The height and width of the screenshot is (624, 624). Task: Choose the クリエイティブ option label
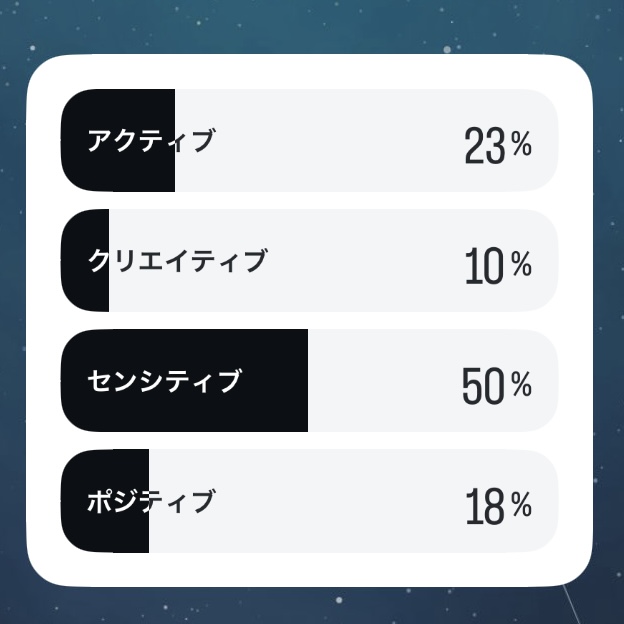coord(177,261)
